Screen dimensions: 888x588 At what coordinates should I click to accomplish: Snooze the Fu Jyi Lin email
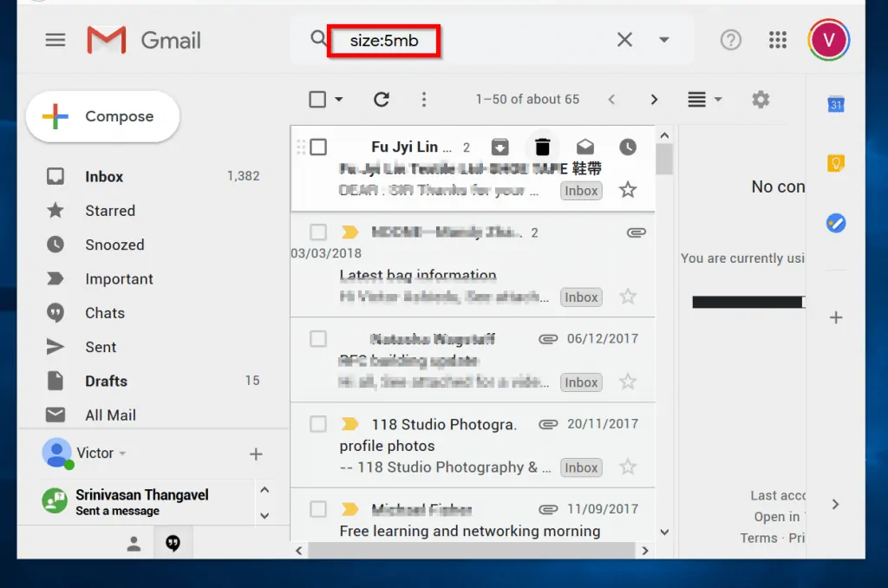tap(627, 147)
